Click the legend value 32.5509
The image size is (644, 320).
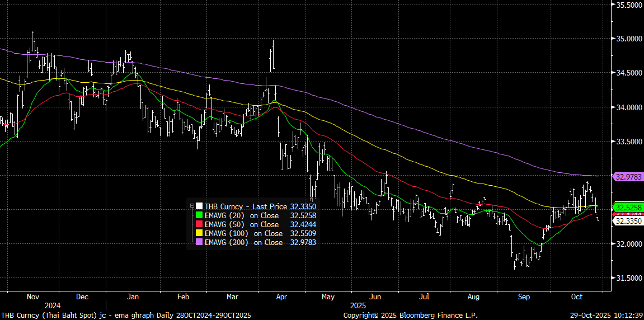(x=302, y=233)
